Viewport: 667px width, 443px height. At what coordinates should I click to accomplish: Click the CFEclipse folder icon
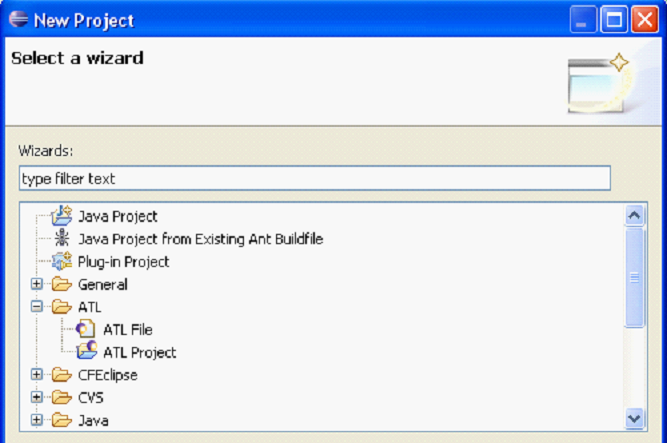(x=62, y=375)
